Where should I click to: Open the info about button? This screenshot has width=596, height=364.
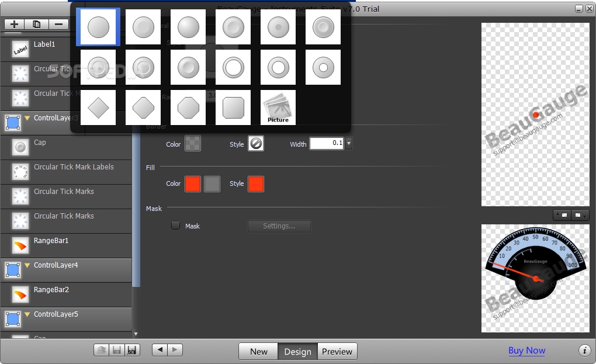tap(584, 351)
